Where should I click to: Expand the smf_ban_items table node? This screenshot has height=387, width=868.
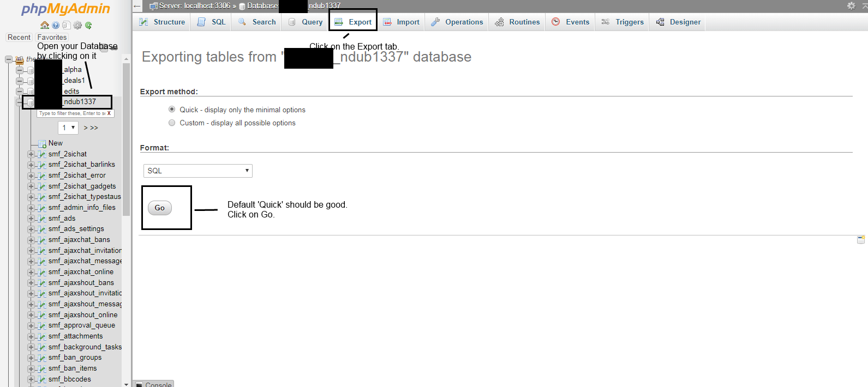pyautogui.click(x=31, y=368)
